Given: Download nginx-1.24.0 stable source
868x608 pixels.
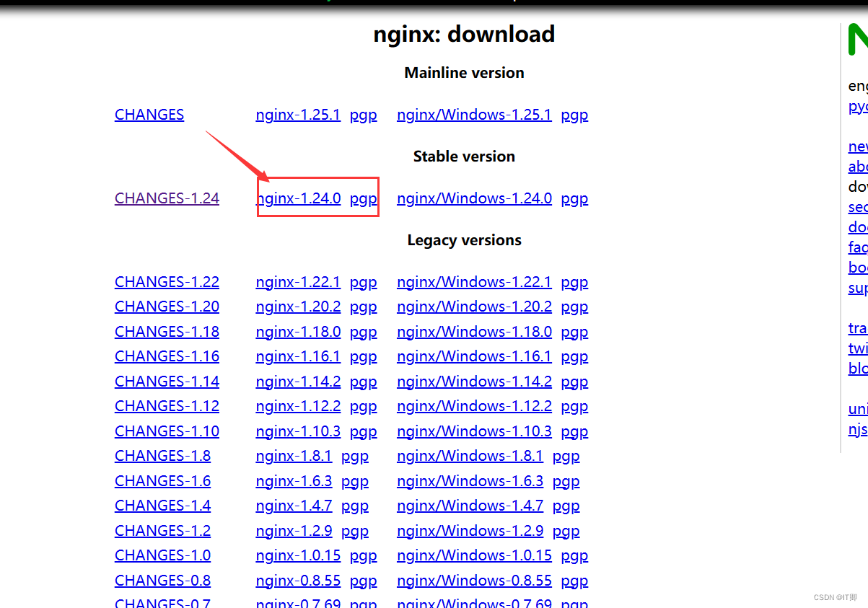Looking at the screenshot, I should (298, 198).
